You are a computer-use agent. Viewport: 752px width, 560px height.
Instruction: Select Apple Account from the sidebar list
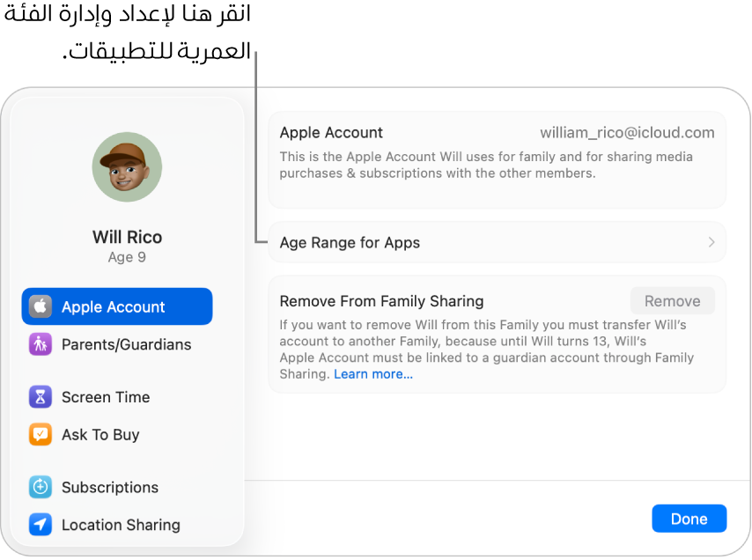(x=113, y=306)
